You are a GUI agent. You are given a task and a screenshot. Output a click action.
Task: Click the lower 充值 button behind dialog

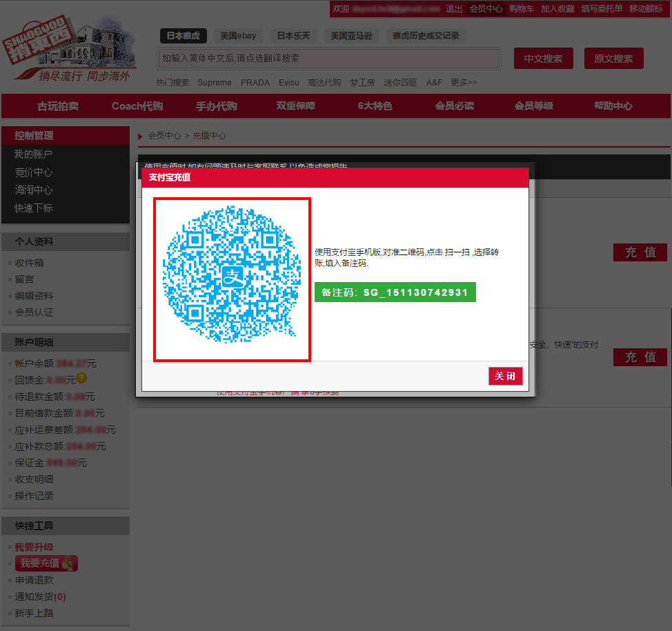tap(640, 357)
